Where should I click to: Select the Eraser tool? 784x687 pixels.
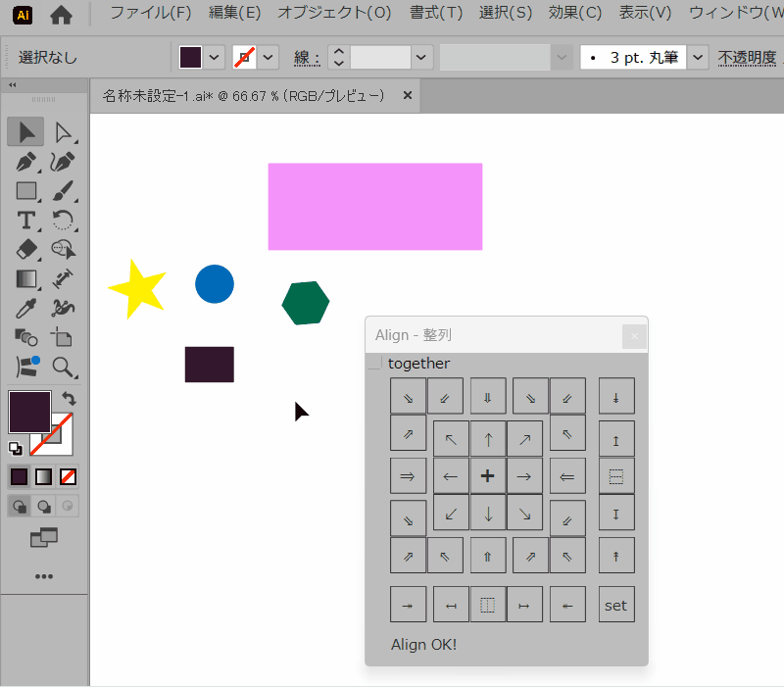point(26,250)
